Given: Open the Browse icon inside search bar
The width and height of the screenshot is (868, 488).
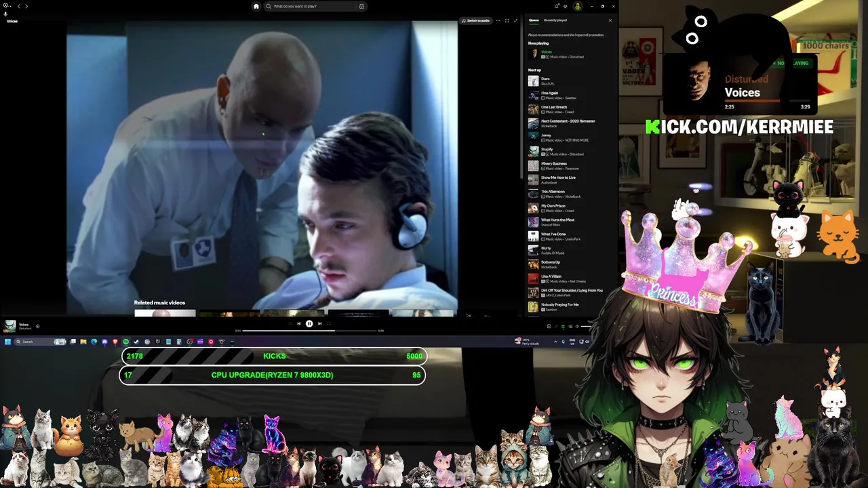Looking at the screenshot, I should pyautogui.click(x=361, y=6).
